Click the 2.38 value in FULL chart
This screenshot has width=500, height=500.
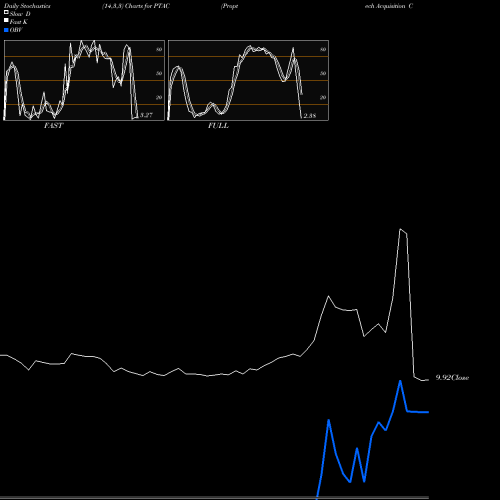click(x=310, y=116)
